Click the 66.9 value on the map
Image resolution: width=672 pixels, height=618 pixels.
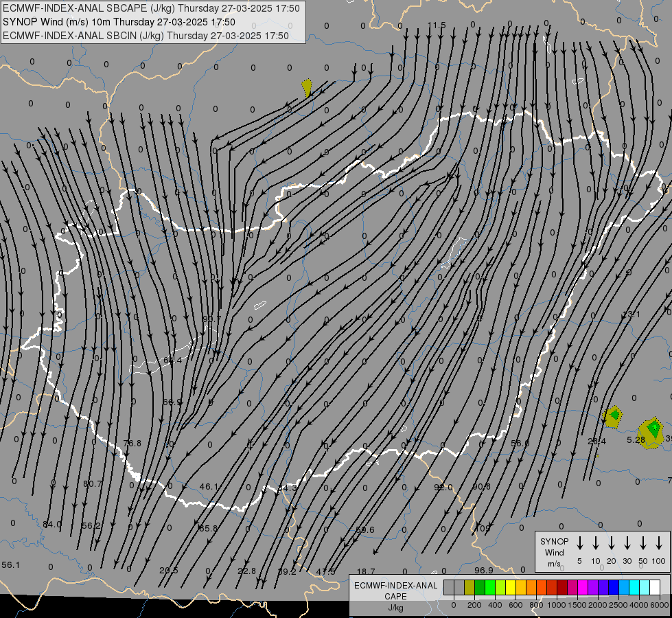(x=172, y=402)
